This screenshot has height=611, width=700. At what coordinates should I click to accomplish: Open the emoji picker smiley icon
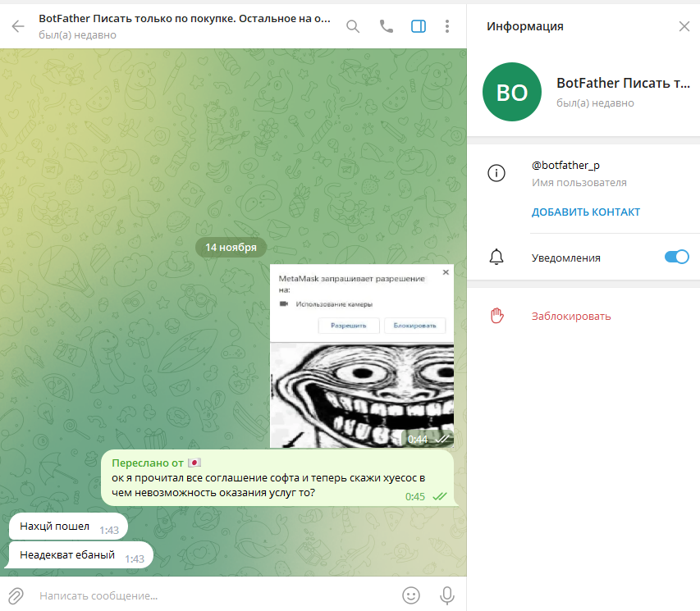410,595
